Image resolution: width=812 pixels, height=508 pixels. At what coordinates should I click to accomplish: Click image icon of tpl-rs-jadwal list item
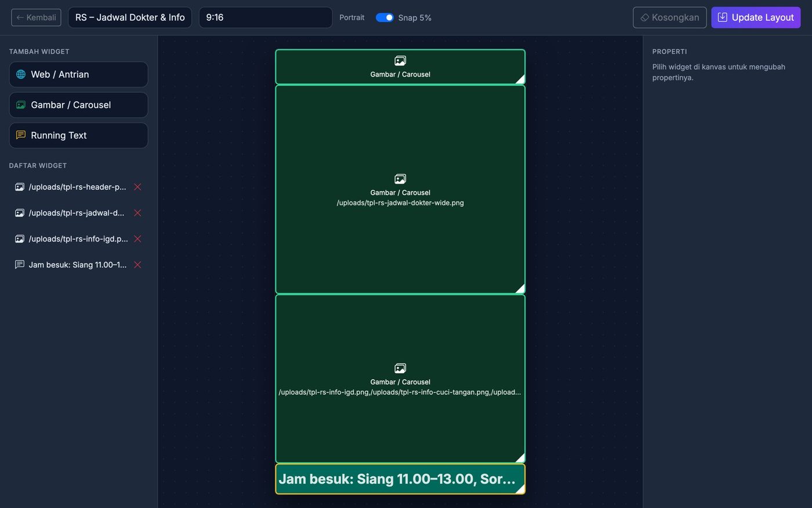point(20,213)
